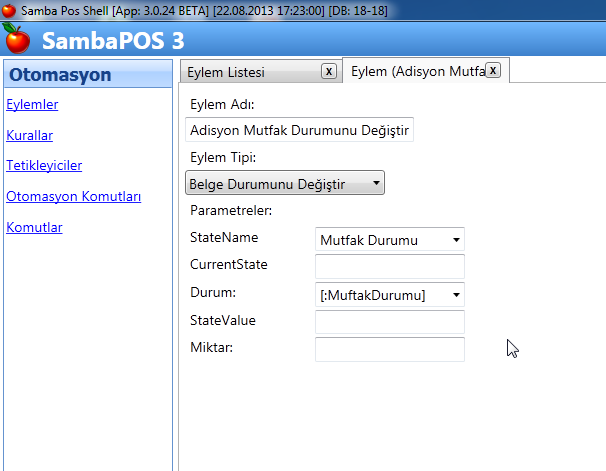
Task: Click the small apple icon in title bar
Action: point(9,9)
